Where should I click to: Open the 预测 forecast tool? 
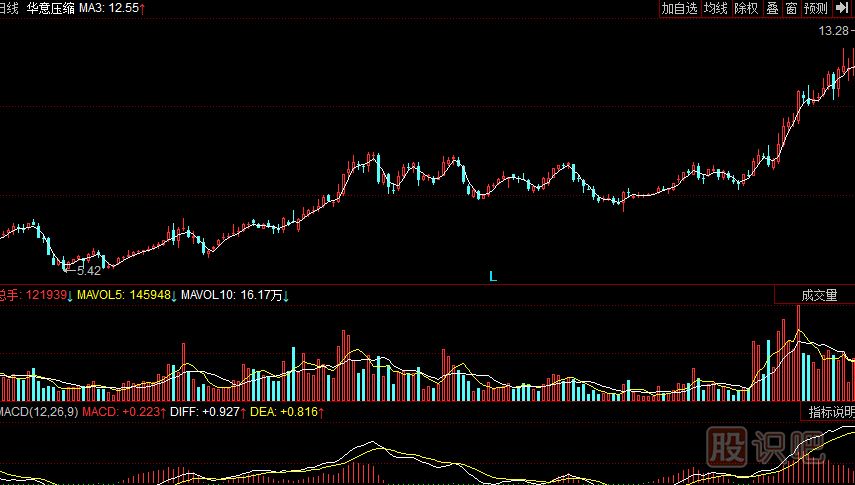815,8
